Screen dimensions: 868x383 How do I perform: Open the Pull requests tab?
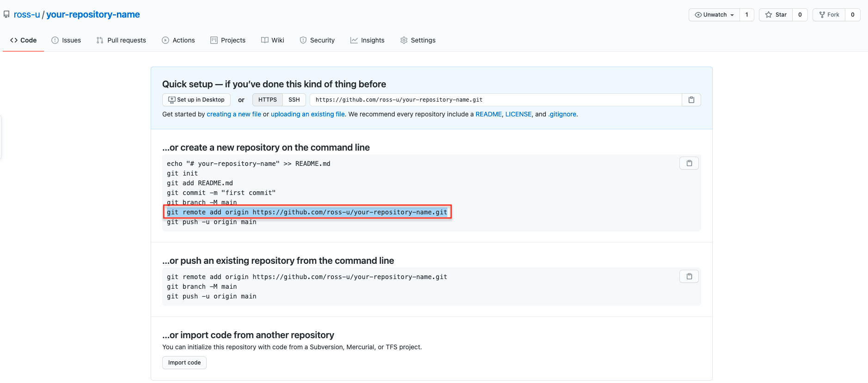pos(121,40)
